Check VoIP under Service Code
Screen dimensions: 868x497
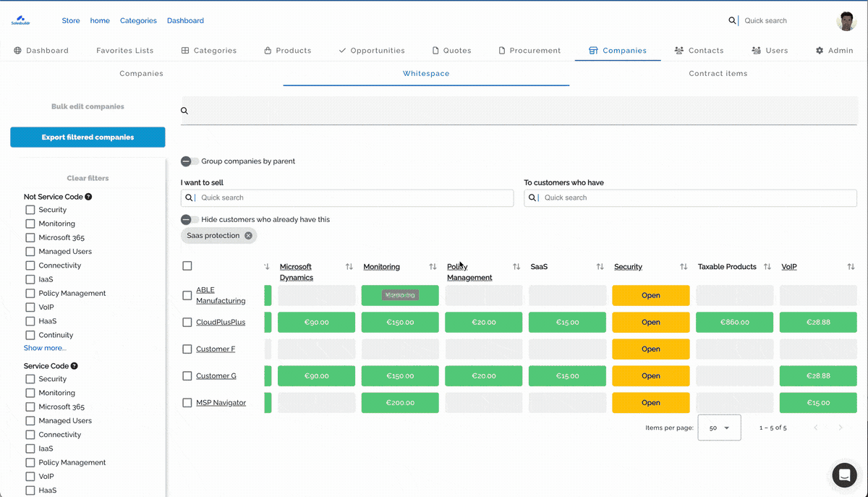[30, 477]
